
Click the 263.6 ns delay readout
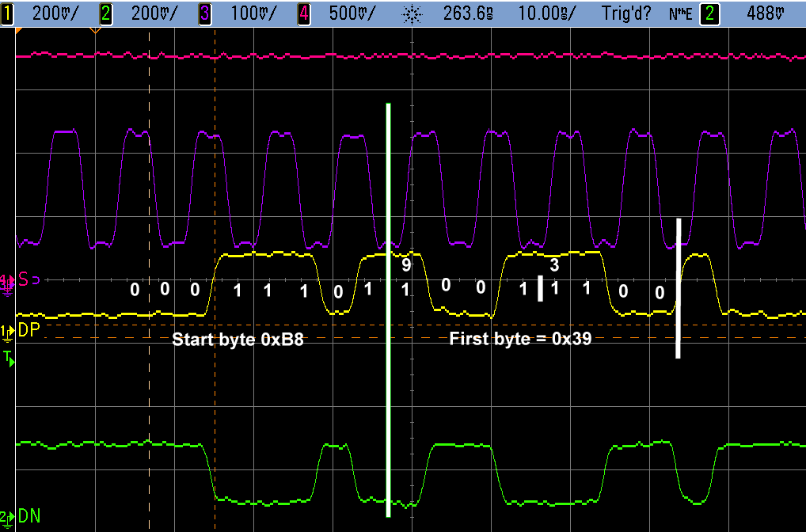pos(465,13)
